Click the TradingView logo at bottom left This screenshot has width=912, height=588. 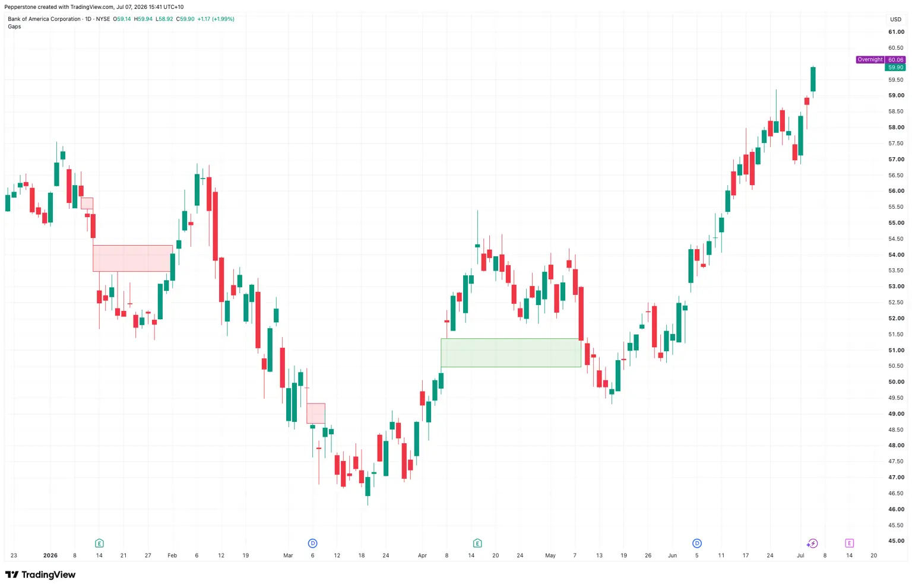[40, 574]
